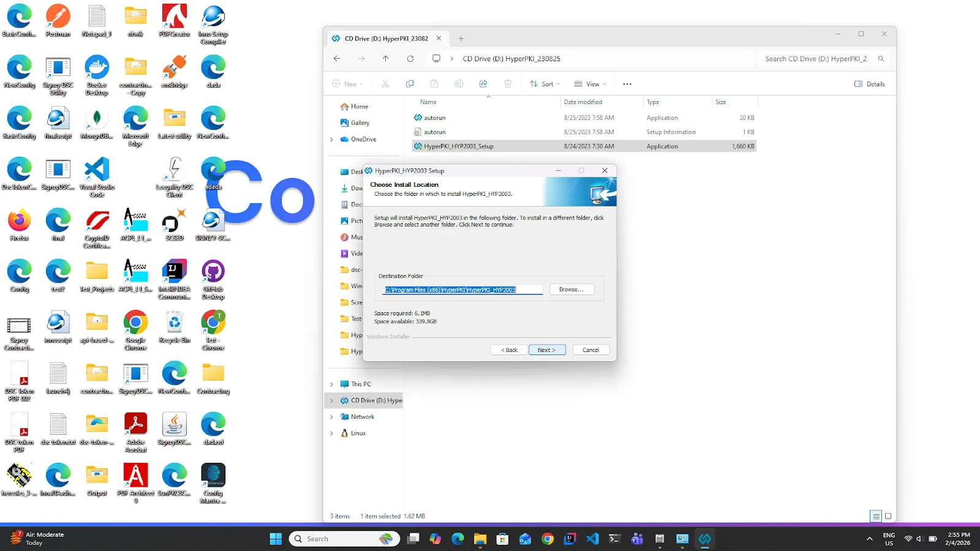
Task: Click the Search CD Drive box
Action: (824, 59)
